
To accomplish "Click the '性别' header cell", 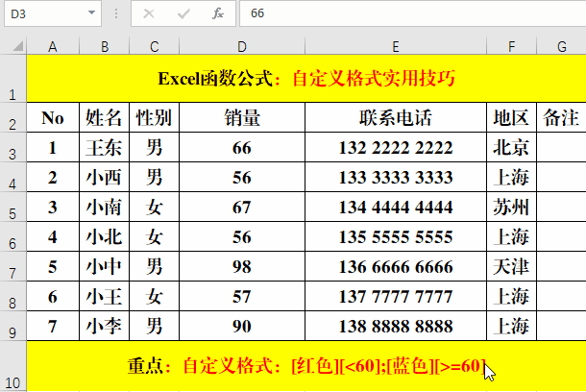I will coord(155,117).
